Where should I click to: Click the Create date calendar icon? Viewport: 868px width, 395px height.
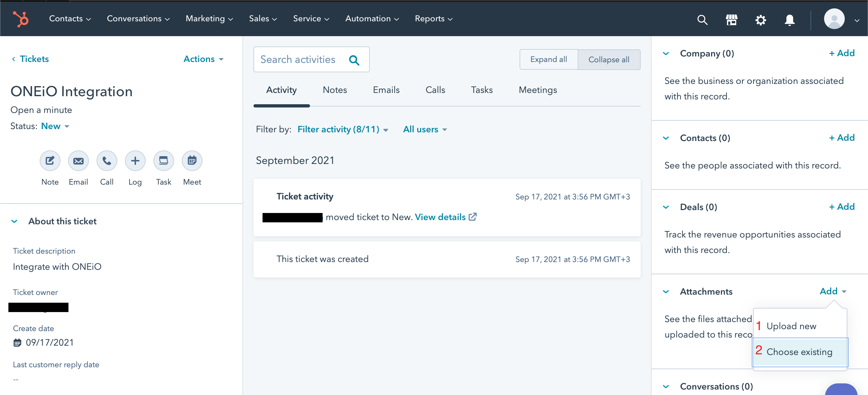[17, 343]
